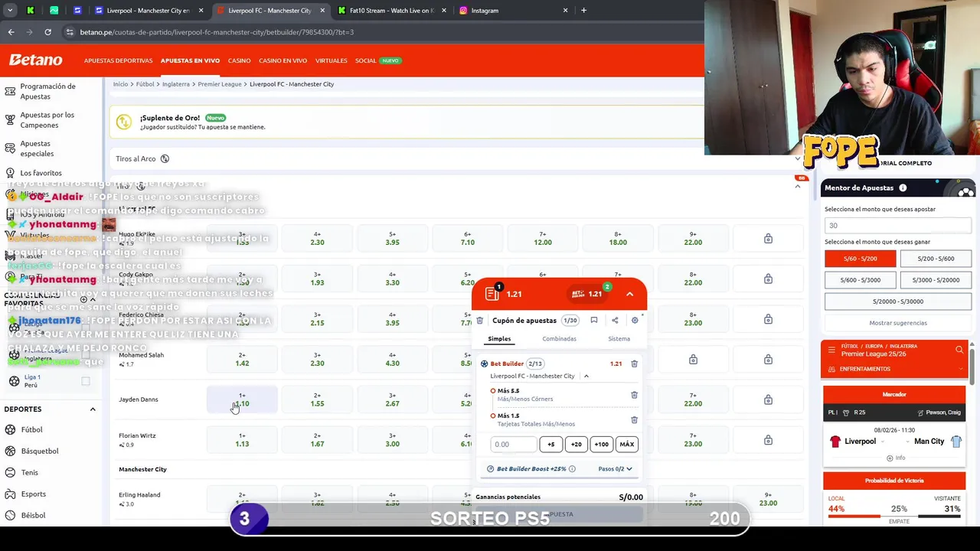Save the coupon with the bookmark icon
This screenshot has height=551, width=980.
594,321
